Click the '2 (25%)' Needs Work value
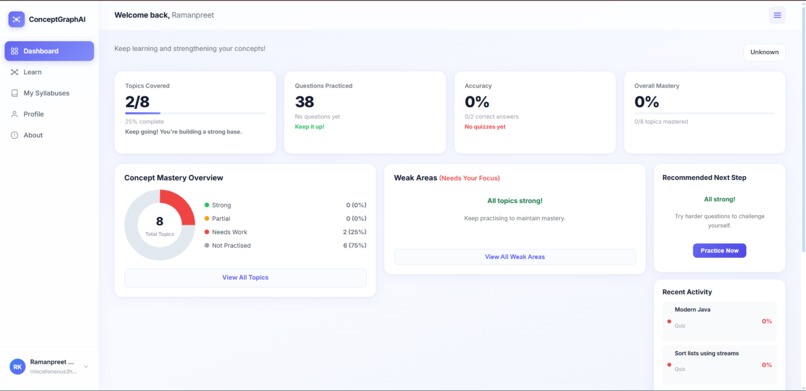The image size is (806, 391). tap(355, 232)
